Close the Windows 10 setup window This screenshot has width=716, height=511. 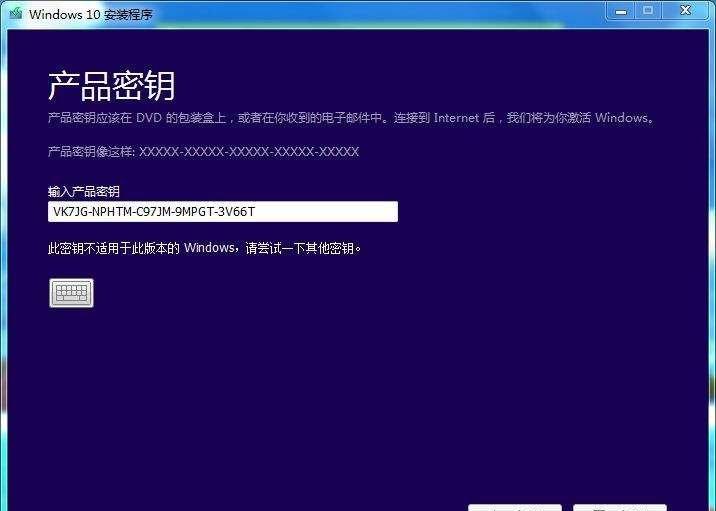(x=685, y=11)
